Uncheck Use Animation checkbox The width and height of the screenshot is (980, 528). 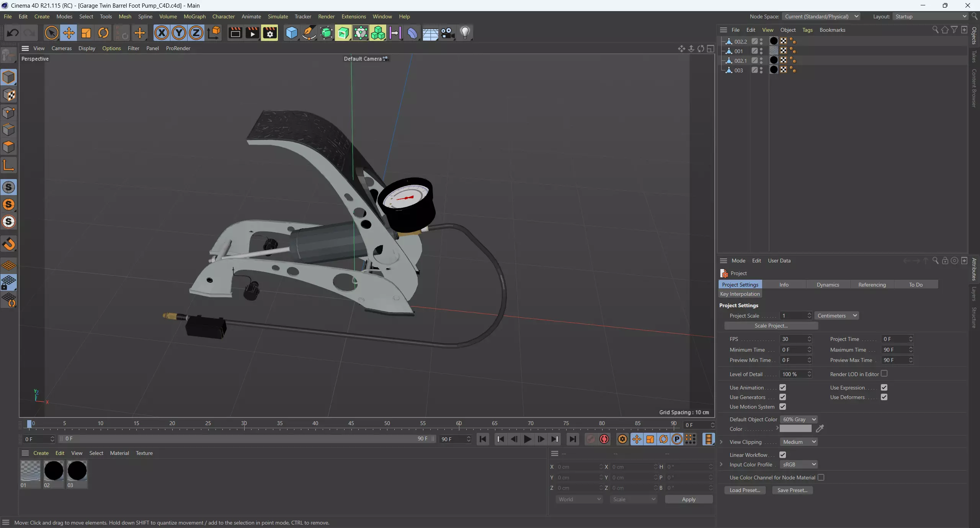coord(782,388)
